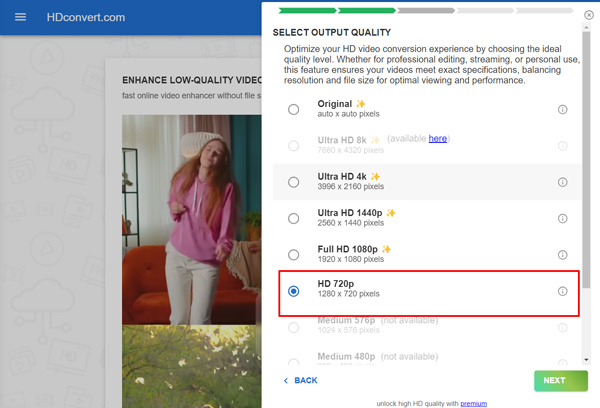Click the 'SELECT OUTPUT QUALITY' heading

pyautogui.click(x=332, y=33)
